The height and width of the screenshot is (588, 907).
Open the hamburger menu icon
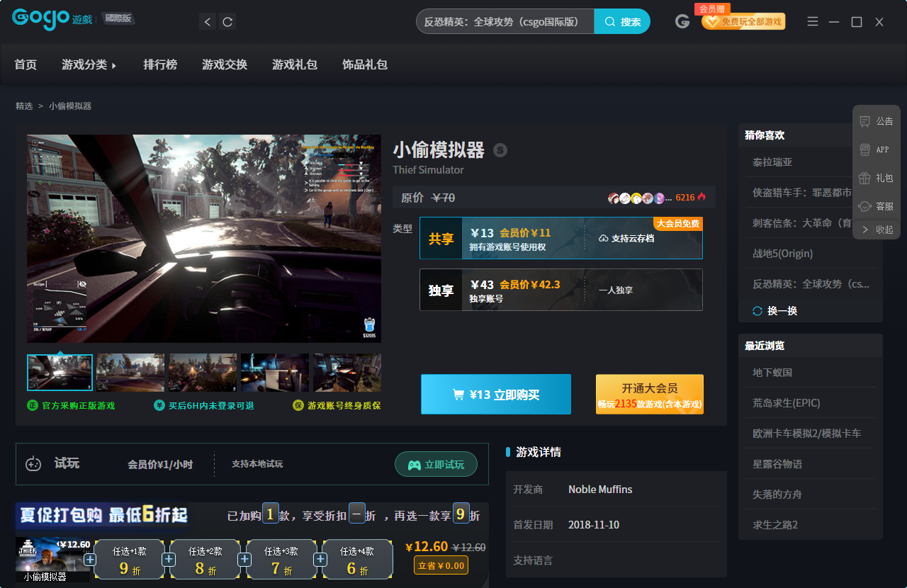(813, 22)
